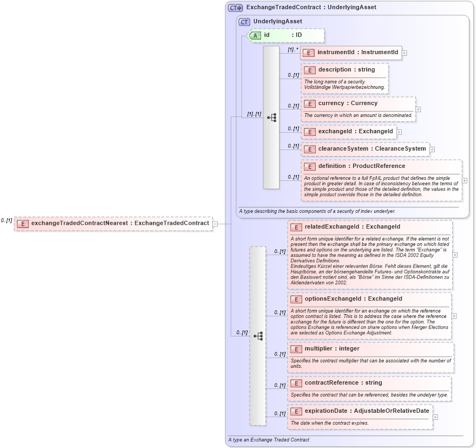Click the E icon of optionsExchangeId element

click(296, 299)
